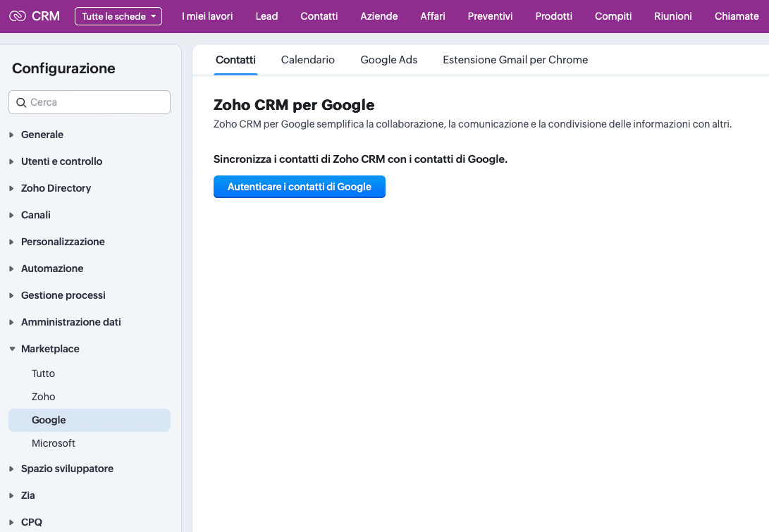Click the Gestione processi label

click(x=63, y=295)
